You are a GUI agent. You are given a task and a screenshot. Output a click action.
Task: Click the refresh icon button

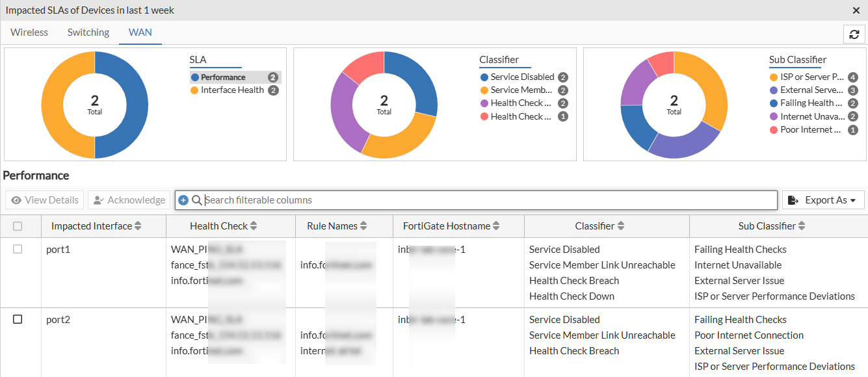854,34
